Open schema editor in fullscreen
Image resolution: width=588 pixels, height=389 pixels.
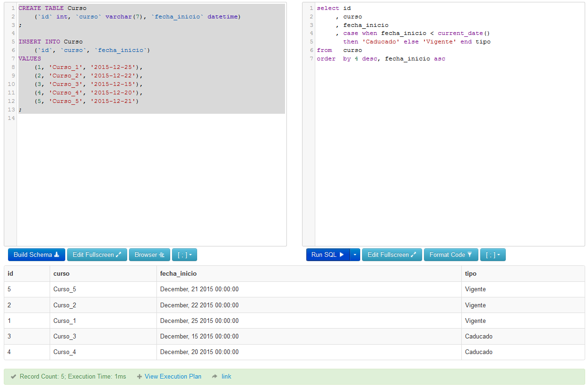click(x=97, y=255)
